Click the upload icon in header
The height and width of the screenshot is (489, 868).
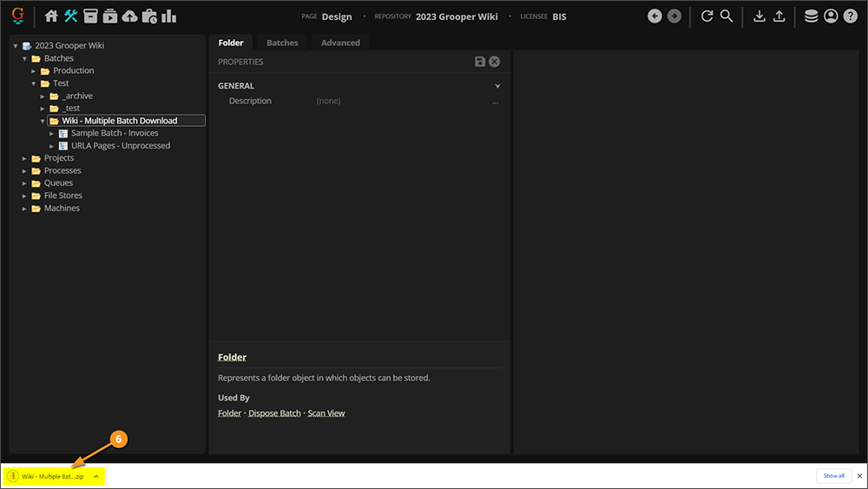(779, 16)
